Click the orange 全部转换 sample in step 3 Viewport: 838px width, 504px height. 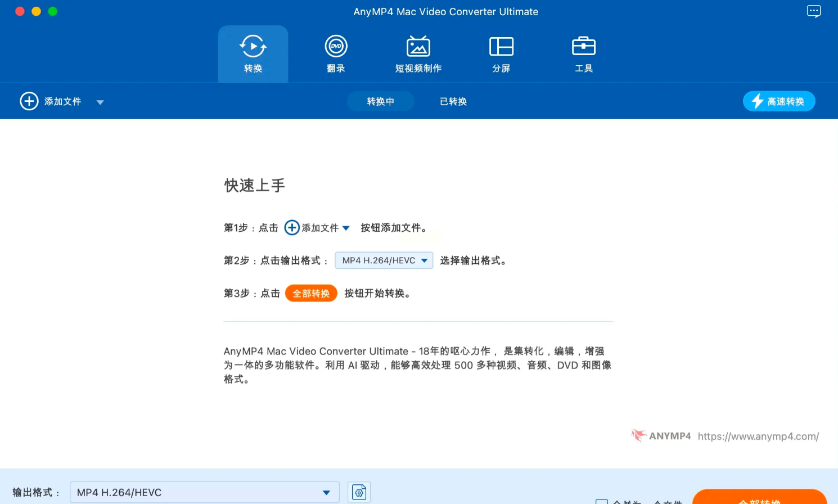(x=311, y=293)
